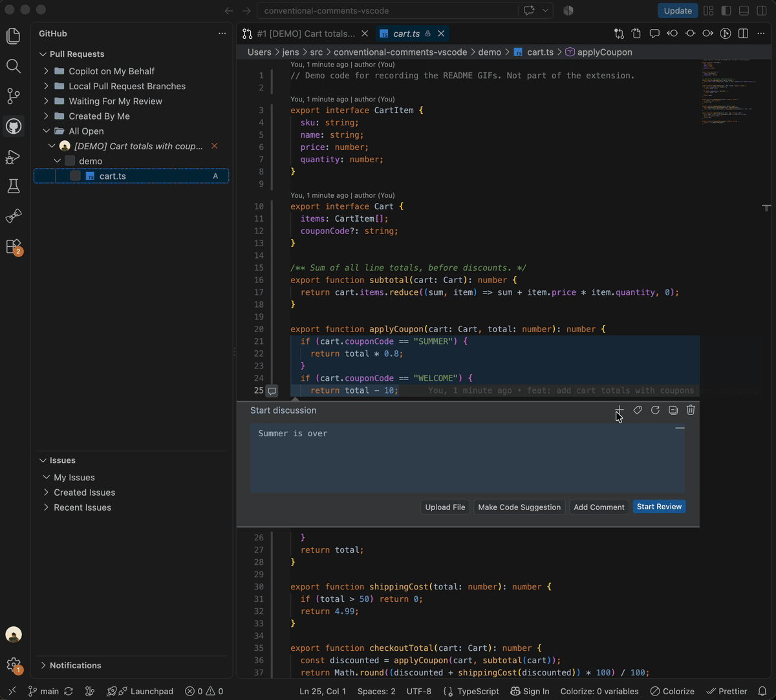Select the GitHub icon in activity bar
Image resolution: width=776 pixels, height=700 pixels.
(14, 126)
